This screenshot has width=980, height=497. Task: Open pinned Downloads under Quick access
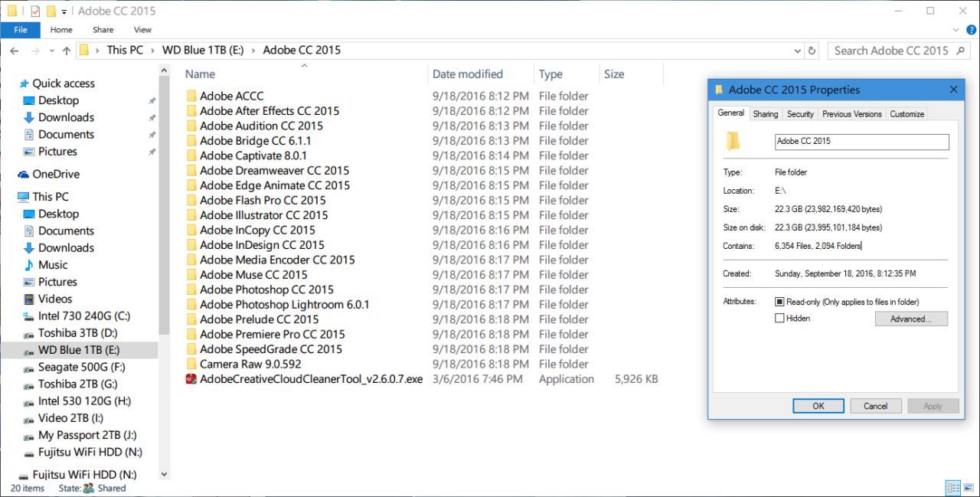tap(66, 117)
